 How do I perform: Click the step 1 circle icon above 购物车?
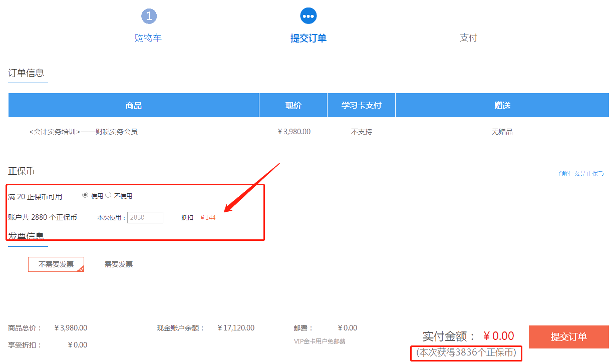tap(149, 16)
